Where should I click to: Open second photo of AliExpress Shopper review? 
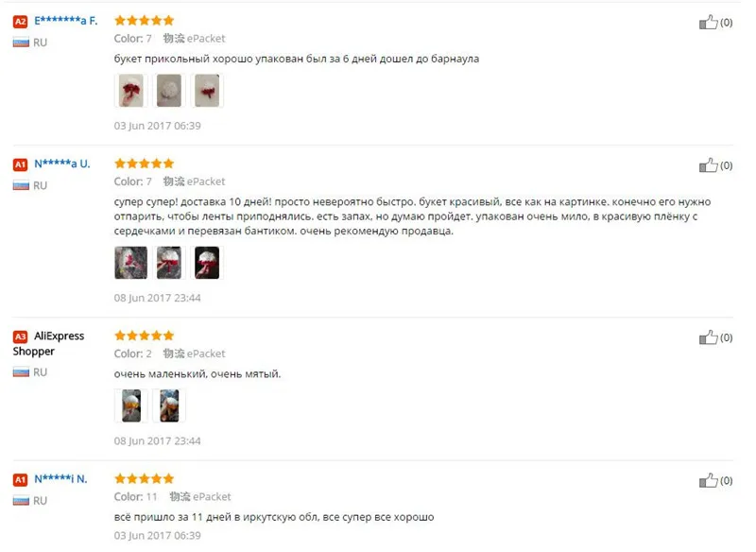click(x=169, y=405)
